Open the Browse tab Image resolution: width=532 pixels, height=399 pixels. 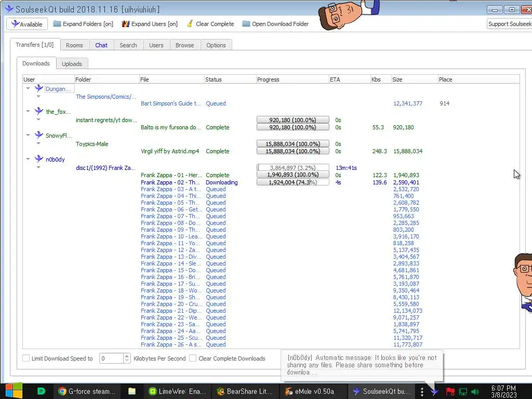coord(184,45)
